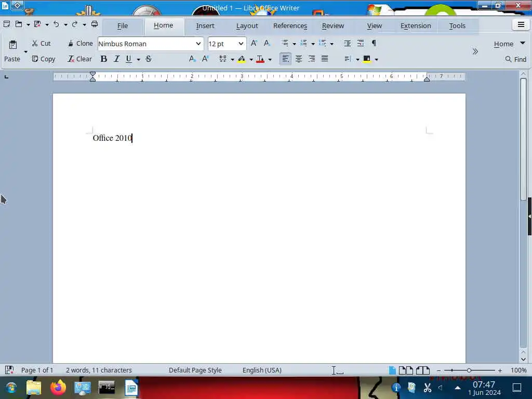
Task: Undo the last action
Action: coord(56,24)
